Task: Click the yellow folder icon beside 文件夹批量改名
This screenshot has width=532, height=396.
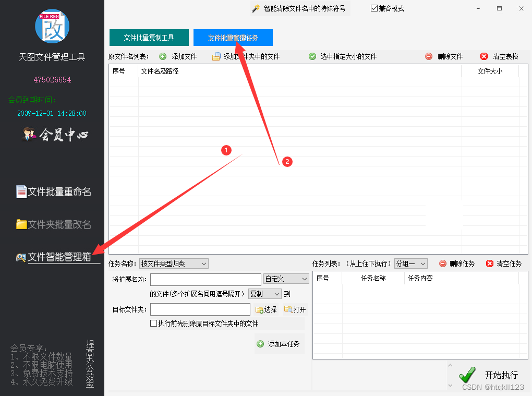Action: (21, 224)
